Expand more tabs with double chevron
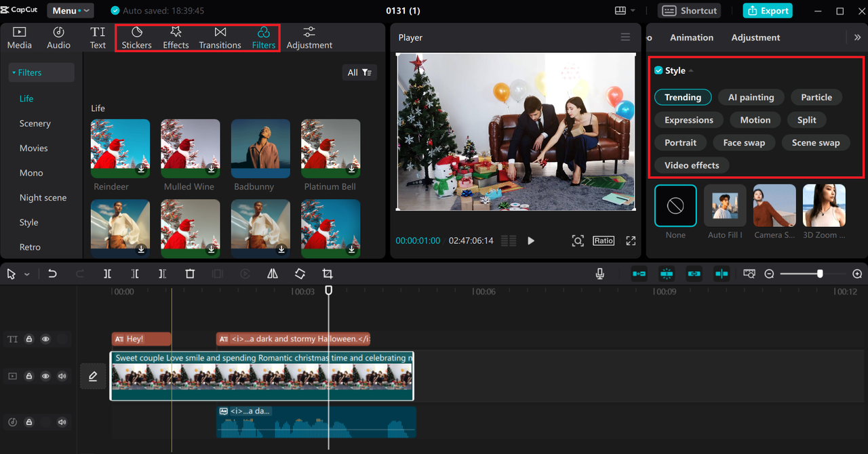This screenshot has height=454, width=868. pos(857,38)
